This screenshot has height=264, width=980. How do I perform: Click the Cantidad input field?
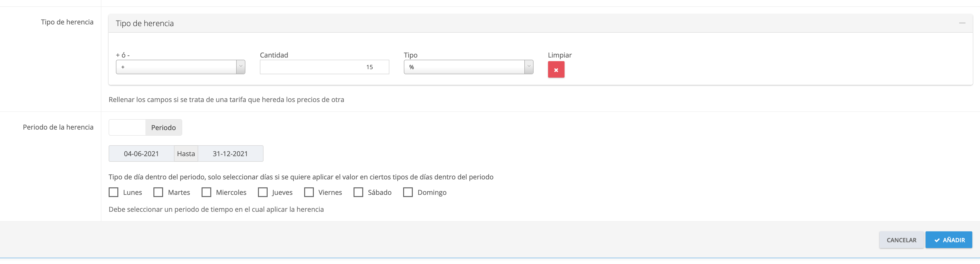pyautogui.click(x=324, y=67)
